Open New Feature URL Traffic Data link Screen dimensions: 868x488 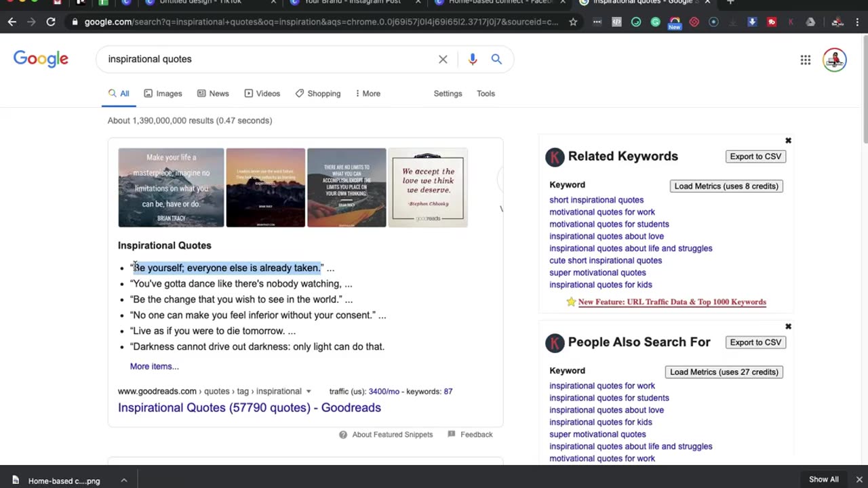[672, 302]
